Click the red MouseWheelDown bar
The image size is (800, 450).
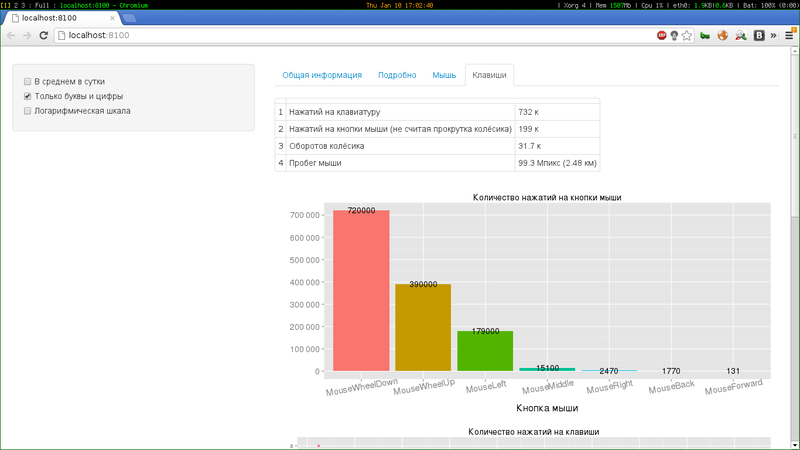click(x=361, y=291)
